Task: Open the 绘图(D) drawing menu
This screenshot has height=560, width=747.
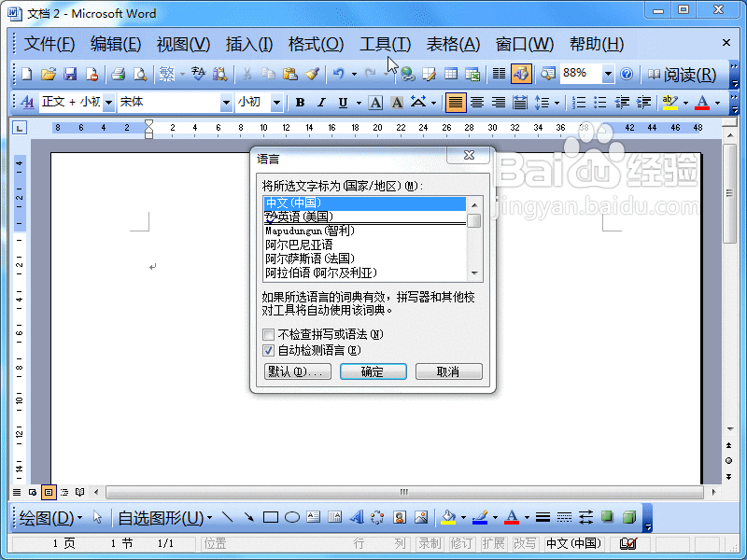Action: point(50,518)
